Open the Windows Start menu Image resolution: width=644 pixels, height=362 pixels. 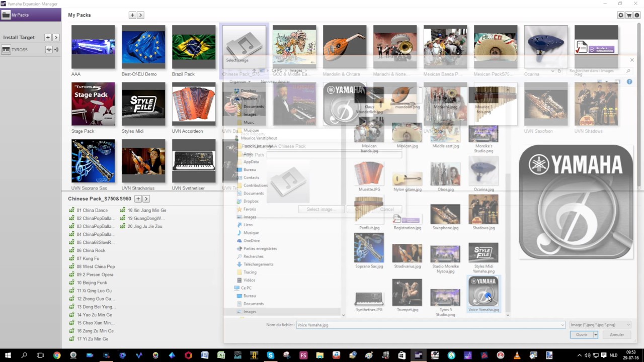coord(8,355)
